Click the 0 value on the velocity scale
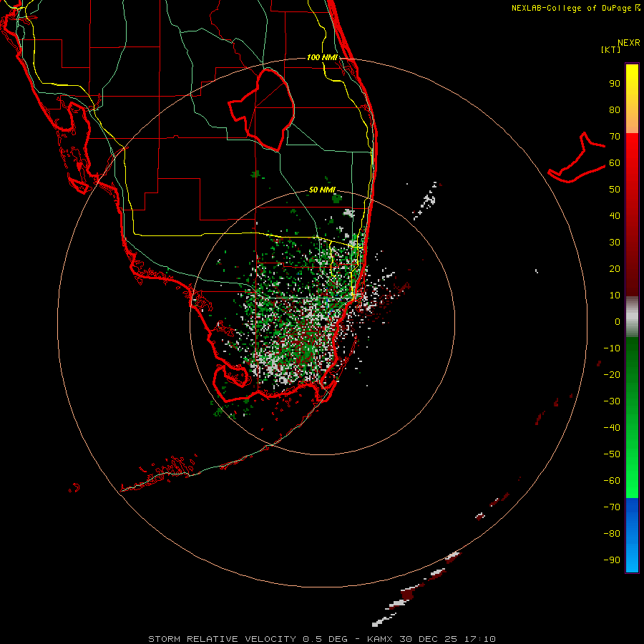The width and height of the screenshot is (644, 644). click(618, 322)
